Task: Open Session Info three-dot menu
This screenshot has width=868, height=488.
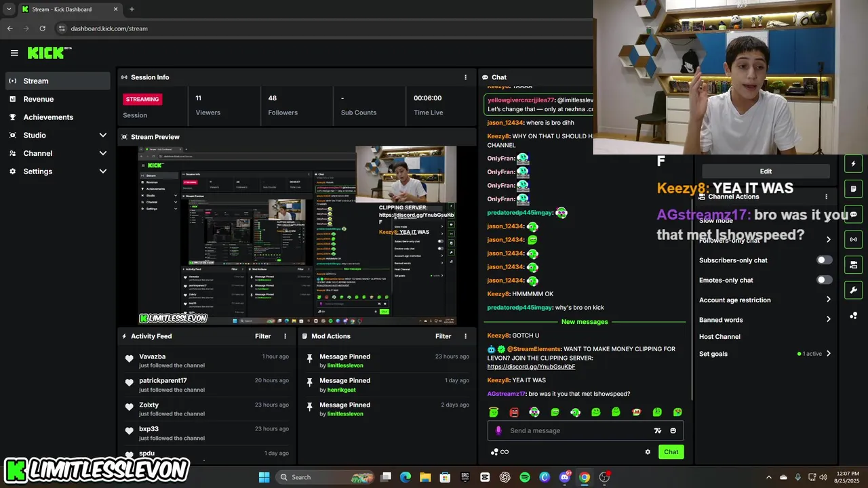Action: (465, 77)
